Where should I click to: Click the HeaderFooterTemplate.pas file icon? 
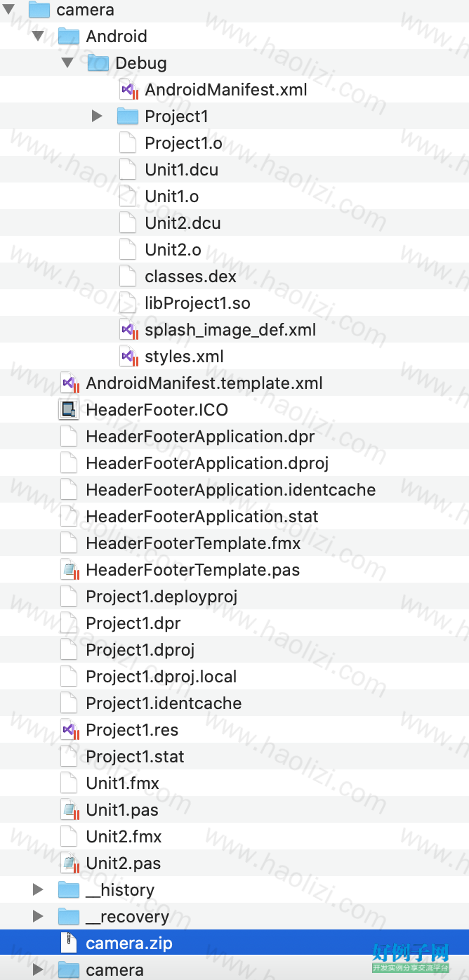coord(69,569)
